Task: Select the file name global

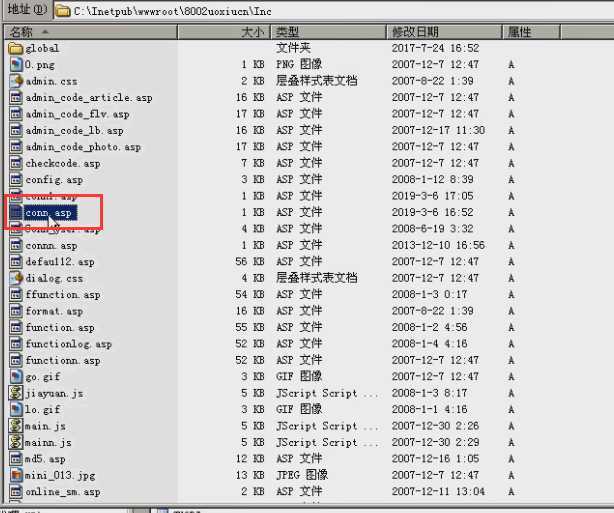Action: tap(42, 49)
